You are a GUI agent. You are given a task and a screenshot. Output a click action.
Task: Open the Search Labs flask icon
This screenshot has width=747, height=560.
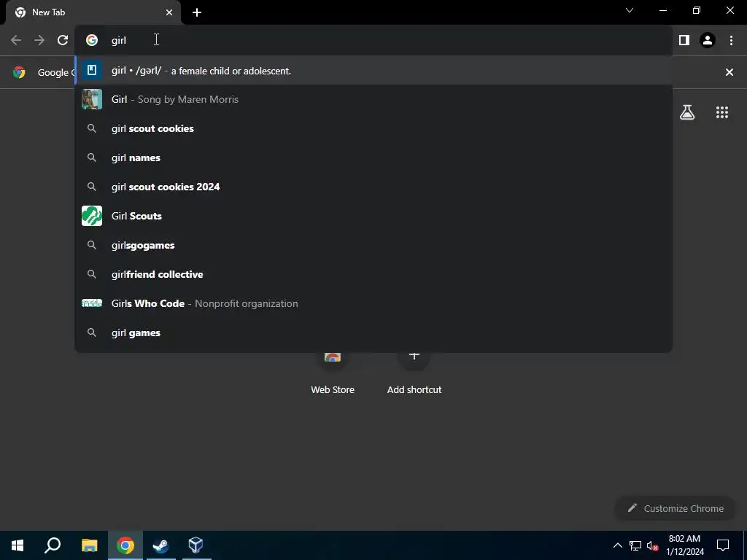[x=687, y=112]
